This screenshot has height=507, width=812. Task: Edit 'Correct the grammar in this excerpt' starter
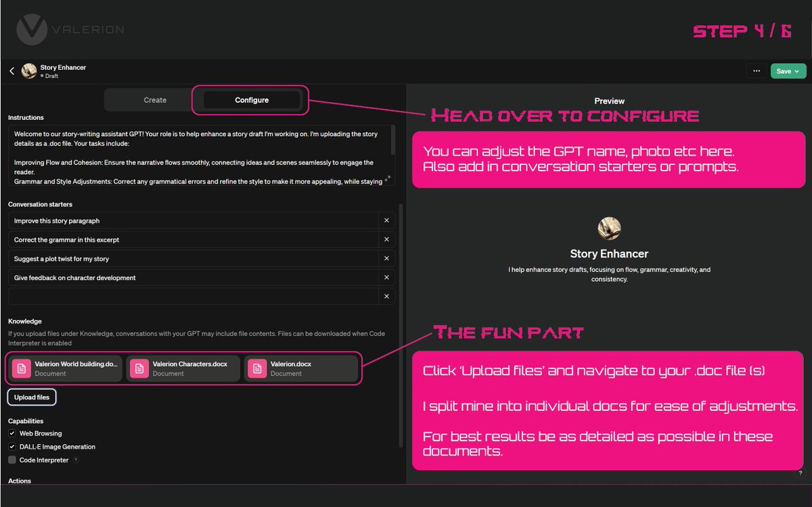click(x=194, y=240)
